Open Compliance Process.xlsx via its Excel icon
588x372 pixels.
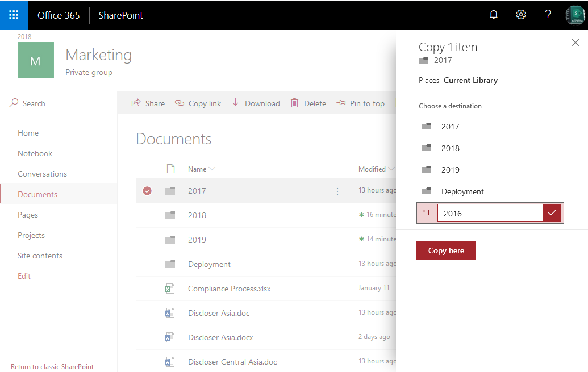point(170,289)
